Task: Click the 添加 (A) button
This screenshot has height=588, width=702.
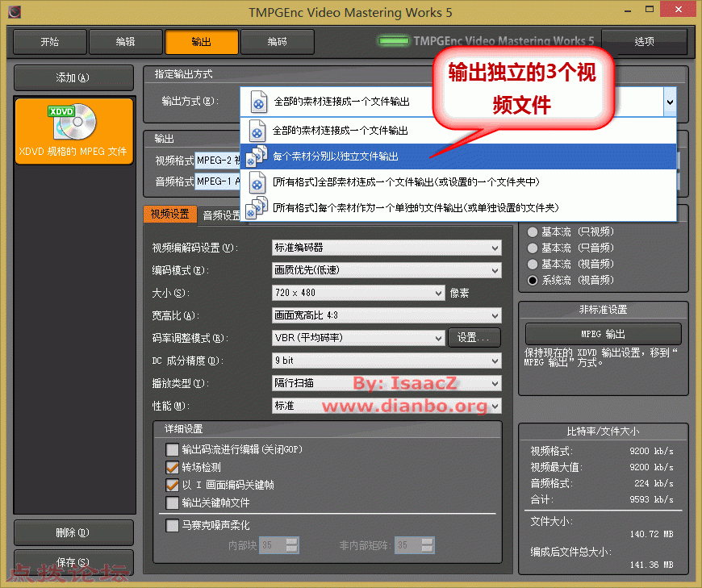Action: 73,78
